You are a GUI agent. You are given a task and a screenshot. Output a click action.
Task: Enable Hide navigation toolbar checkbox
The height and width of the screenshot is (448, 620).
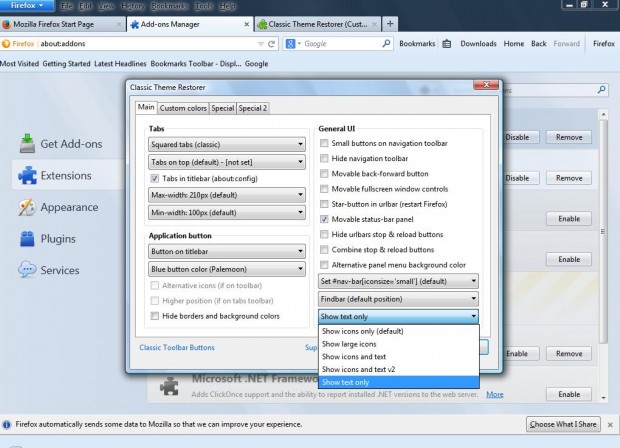coord(324,158)
